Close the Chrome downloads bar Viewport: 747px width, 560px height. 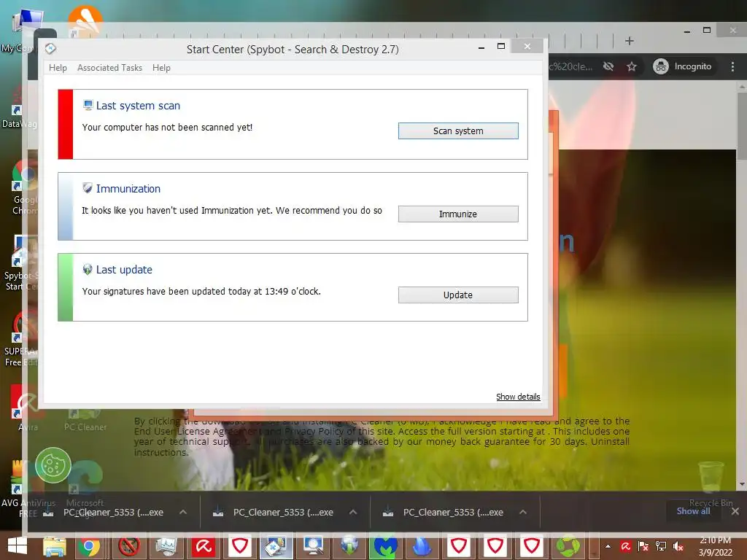(x=735, y=511)
